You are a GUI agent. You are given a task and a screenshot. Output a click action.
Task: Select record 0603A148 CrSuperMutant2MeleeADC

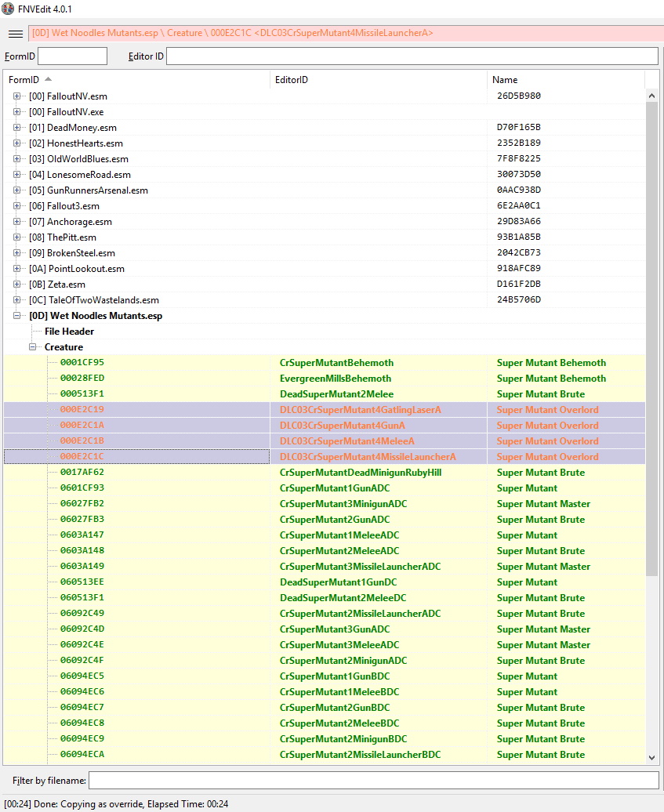point(325,550)
